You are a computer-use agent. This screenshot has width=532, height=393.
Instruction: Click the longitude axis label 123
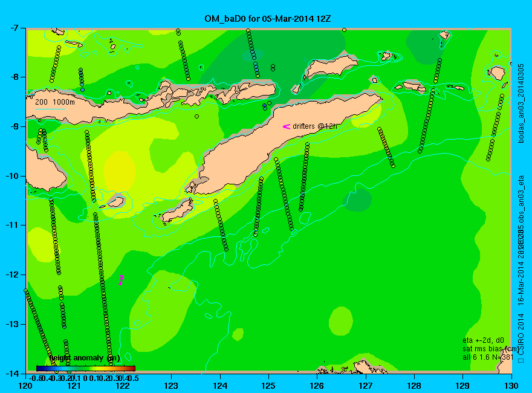[x=171, y=386]
